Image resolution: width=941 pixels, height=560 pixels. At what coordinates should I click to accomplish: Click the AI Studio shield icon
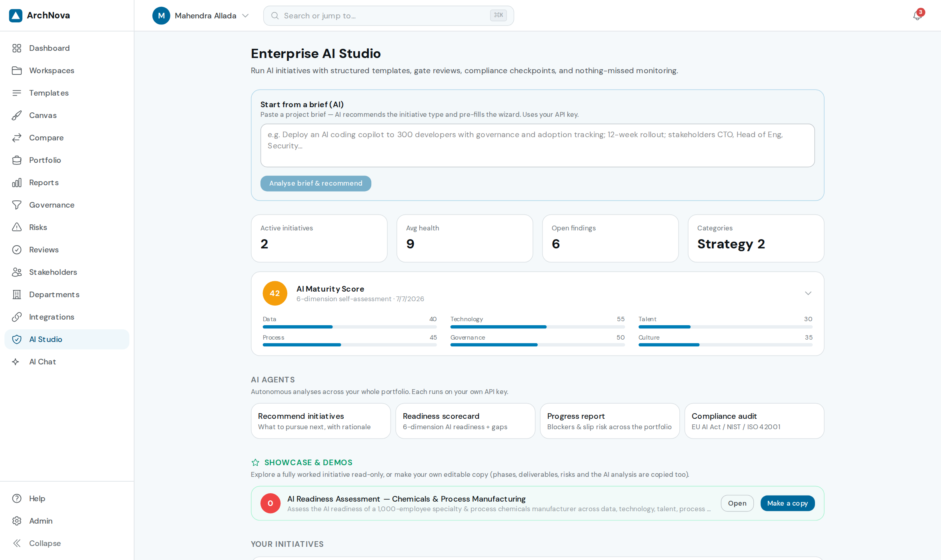pyautogui.click(x=17, y=339)
